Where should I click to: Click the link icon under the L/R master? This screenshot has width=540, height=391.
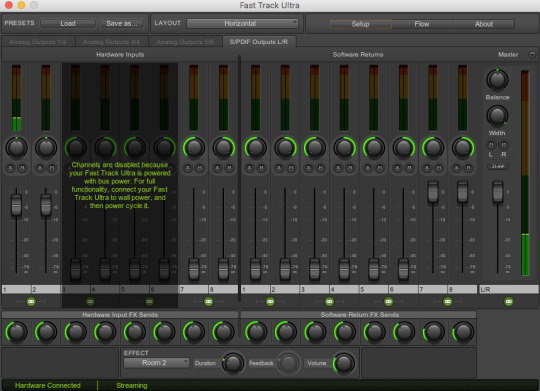tap(509, 302)
